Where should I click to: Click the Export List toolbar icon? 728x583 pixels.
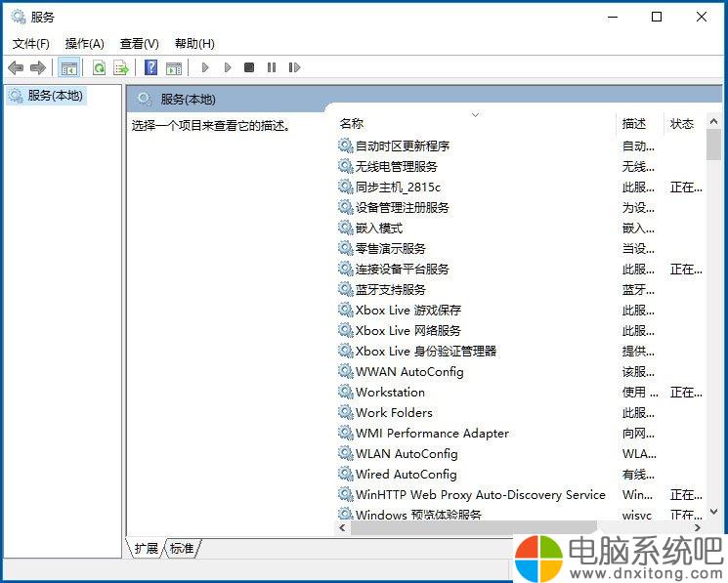point(121,67)
